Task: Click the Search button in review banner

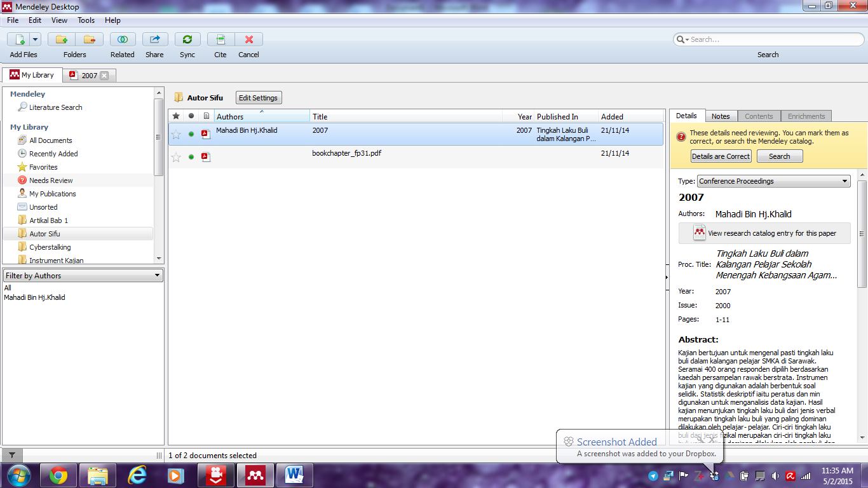Action: (x=780, y=156)
